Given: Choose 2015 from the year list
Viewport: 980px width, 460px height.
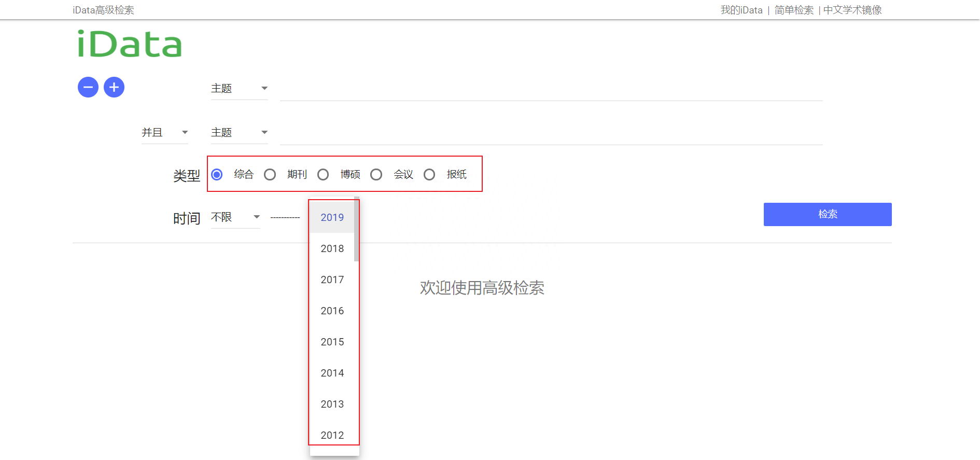Looking at the screenshot, I should click(332, 342).
